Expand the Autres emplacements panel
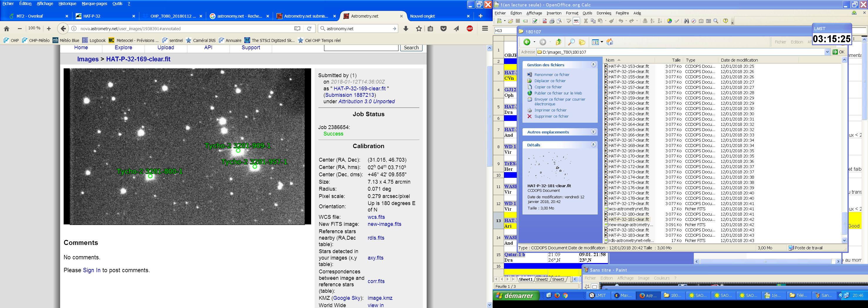Viewport: 868px width, 308px height. 594,132
